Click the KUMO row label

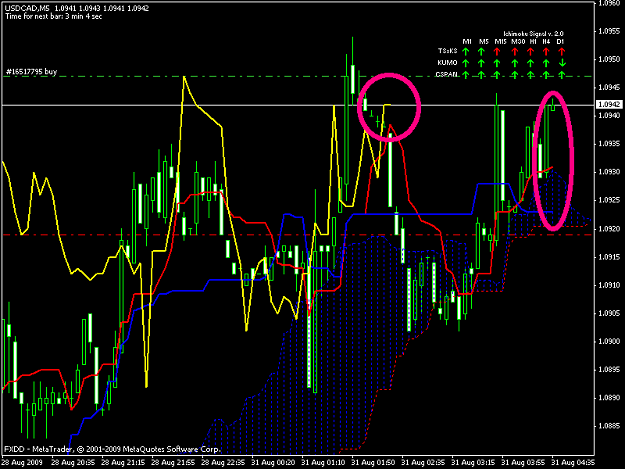pos(447,63)
